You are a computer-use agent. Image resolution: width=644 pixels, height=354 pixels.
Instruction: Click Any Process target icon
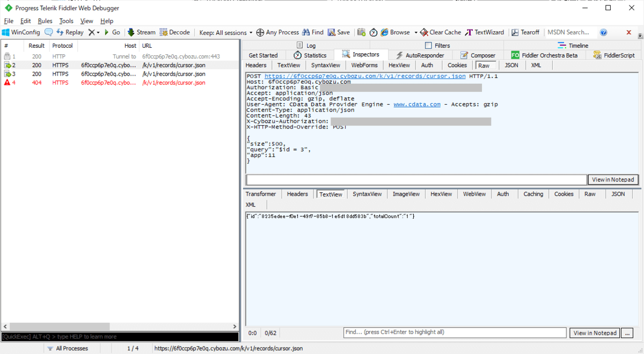[x=260, y=32]
